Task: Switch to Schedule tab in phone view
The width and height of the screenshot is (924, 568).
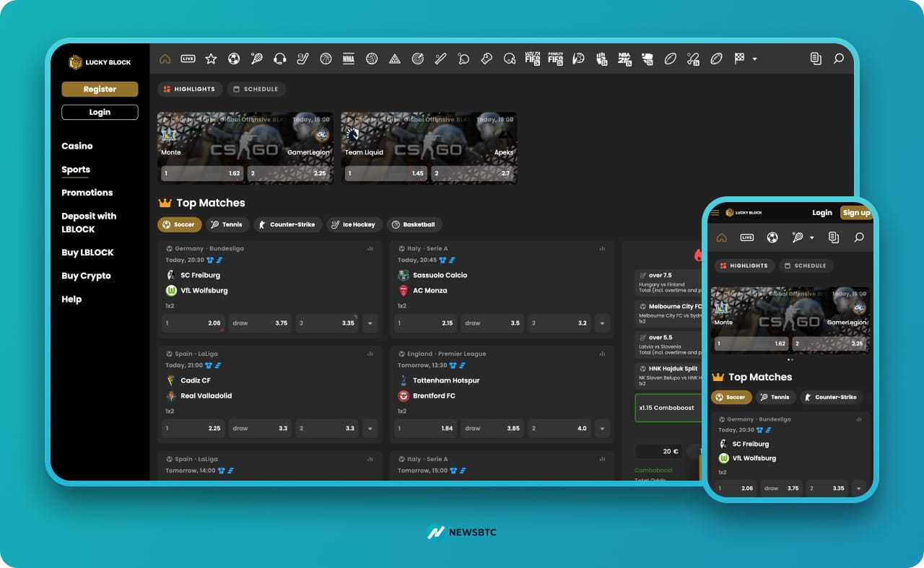Action: pyautogui.click(x=805, y=266)
